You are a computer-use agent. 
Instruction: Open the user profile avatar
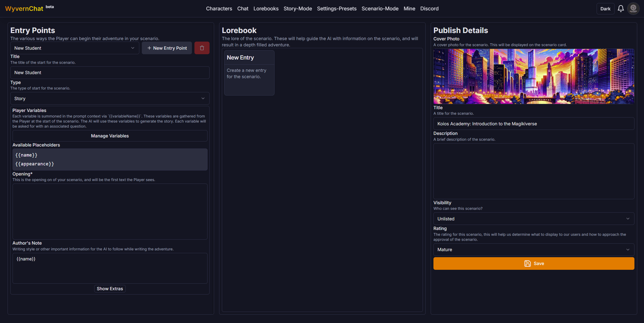pos(633,9)
